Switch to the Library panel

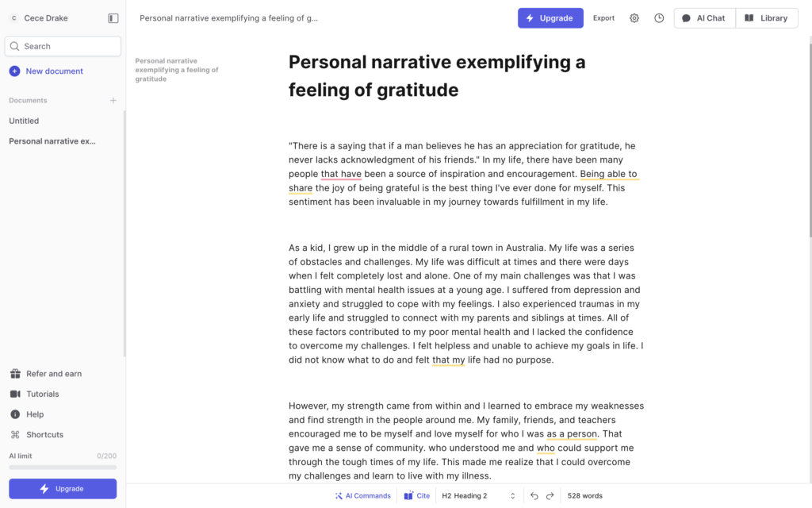pos(766,17)
